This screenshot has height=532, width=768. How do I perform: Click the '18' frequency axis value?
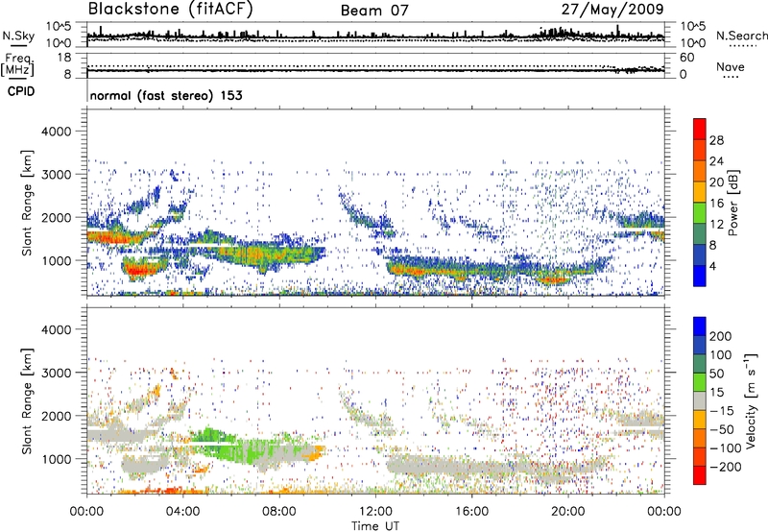[x=64, y=58]
